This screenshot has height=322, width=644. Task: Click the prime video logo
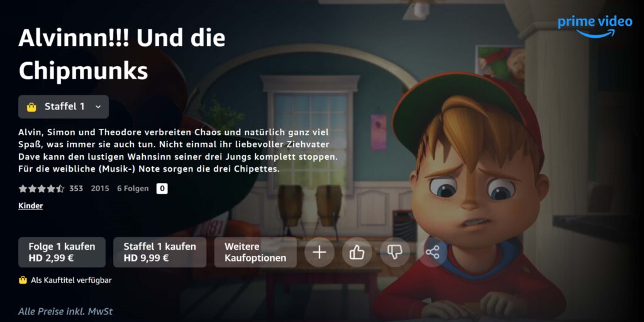pyautogui.click(x=595, y=26)
